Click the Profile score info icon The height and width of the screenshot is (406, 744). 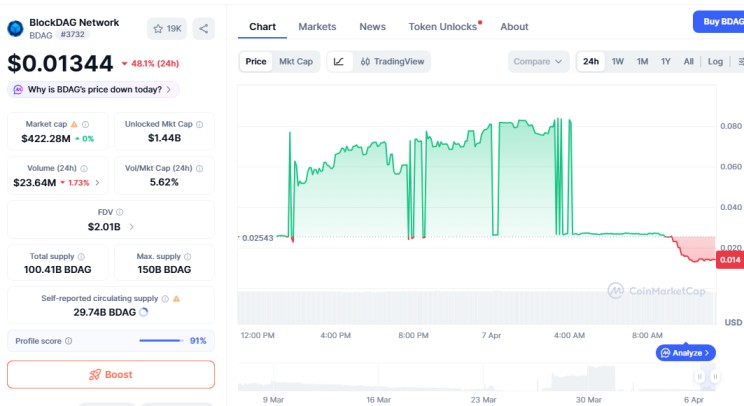tap(69, 341)
